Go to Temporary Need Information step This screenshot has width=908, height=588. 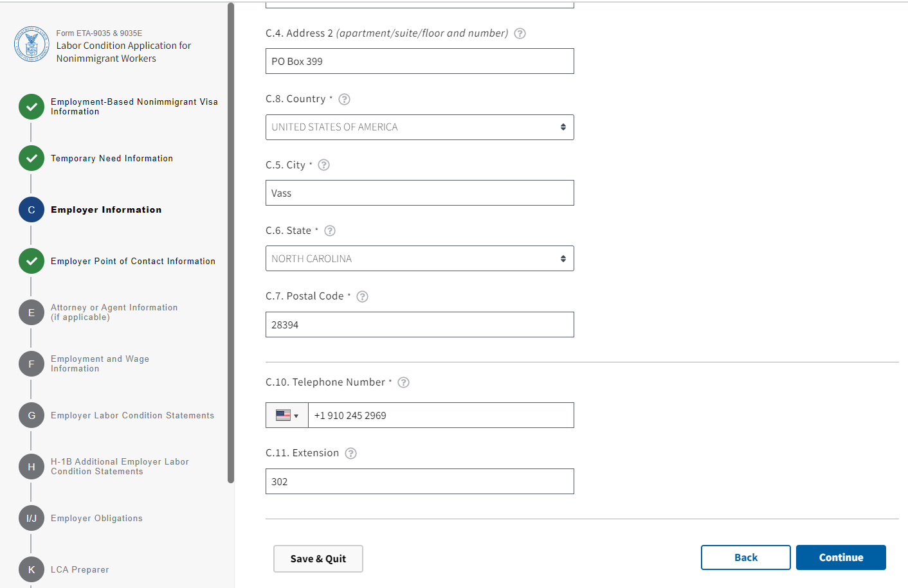coord(111,159)
